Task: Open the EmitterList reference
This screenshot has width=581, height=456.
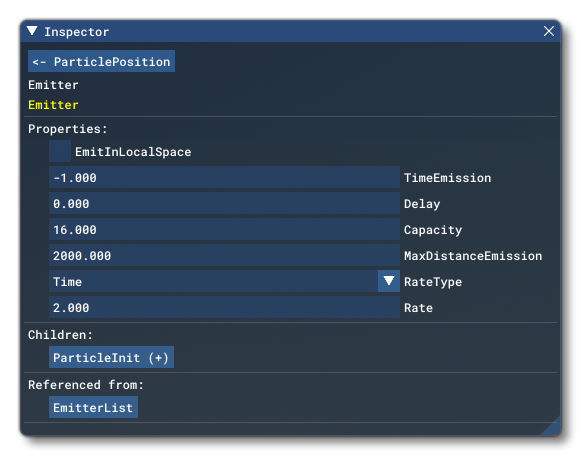Action: 93,407
